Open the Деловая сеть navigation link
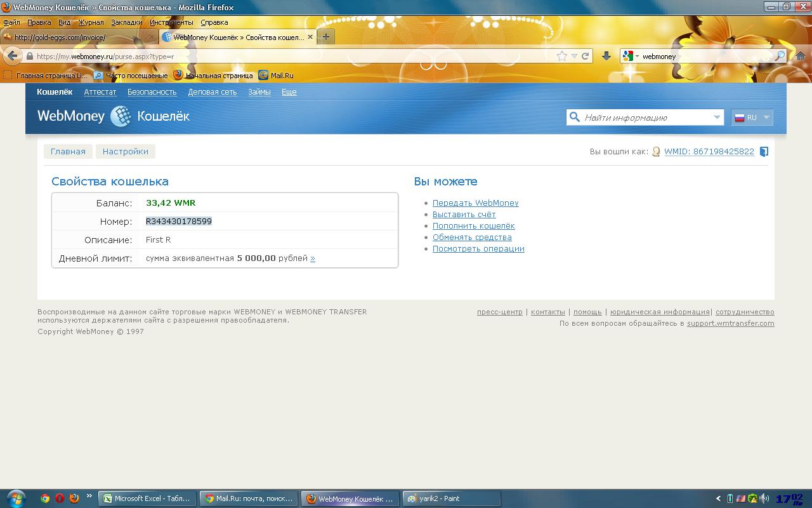 [213, 91]
